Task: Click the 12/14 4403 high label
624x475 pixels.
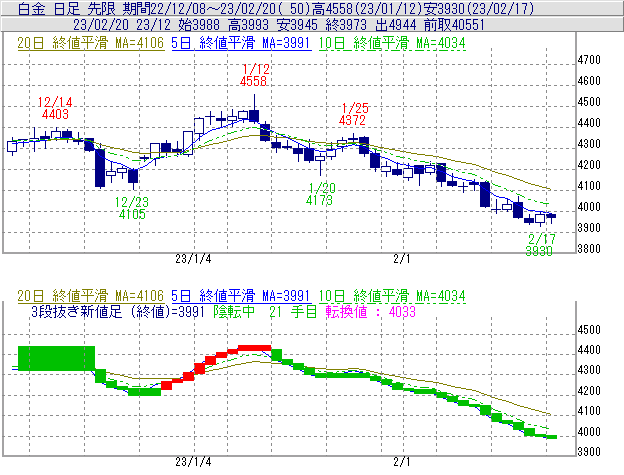Action: 55,108
